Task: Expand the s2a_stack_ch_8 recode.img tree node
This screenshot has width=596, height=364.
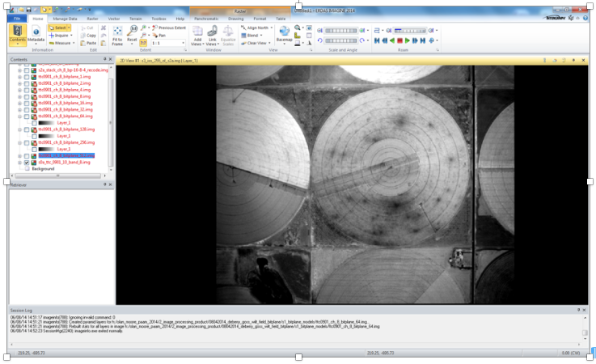Action: click(x=19, y=70)
